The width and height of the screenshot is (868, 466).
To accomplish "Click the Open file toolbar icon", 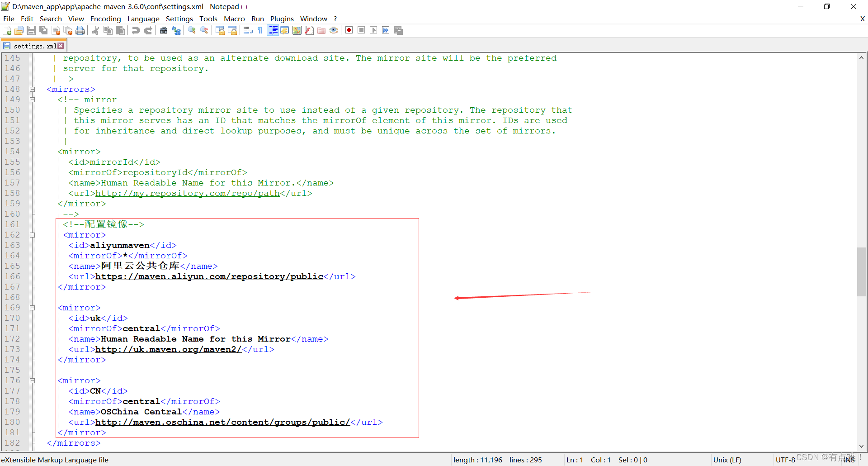I will click(x=19, y=30).
